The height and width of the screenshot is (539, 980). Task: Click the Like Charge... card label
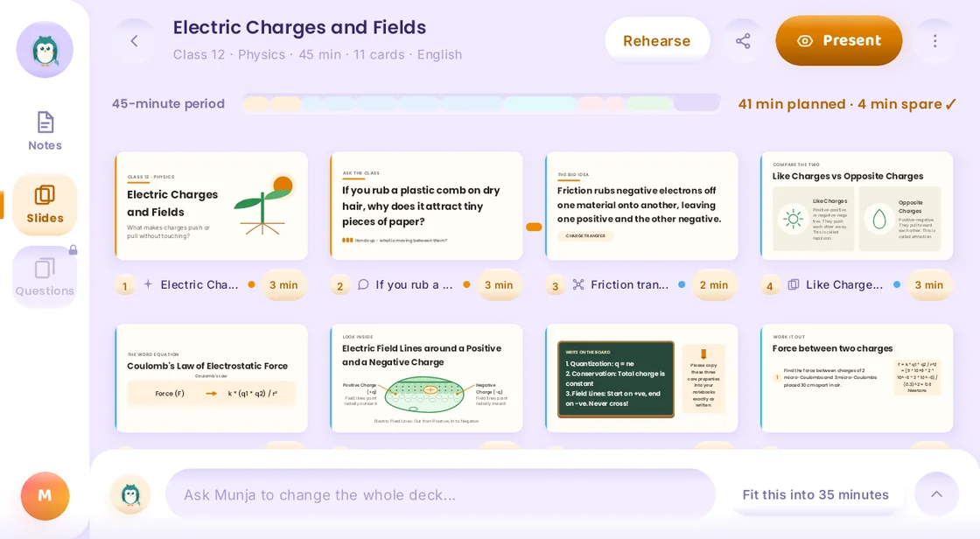click(x=844, y=284)
